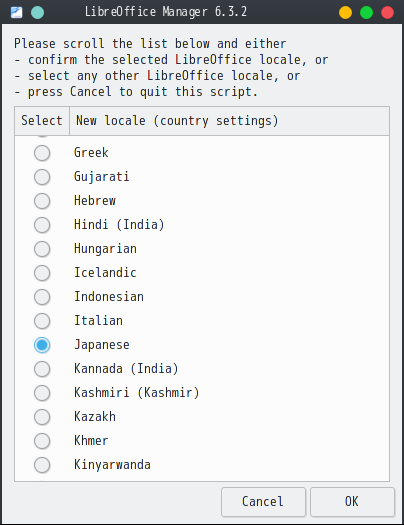Click the Kannada (India) label text

pyautogui.click(x=126, y=369)
